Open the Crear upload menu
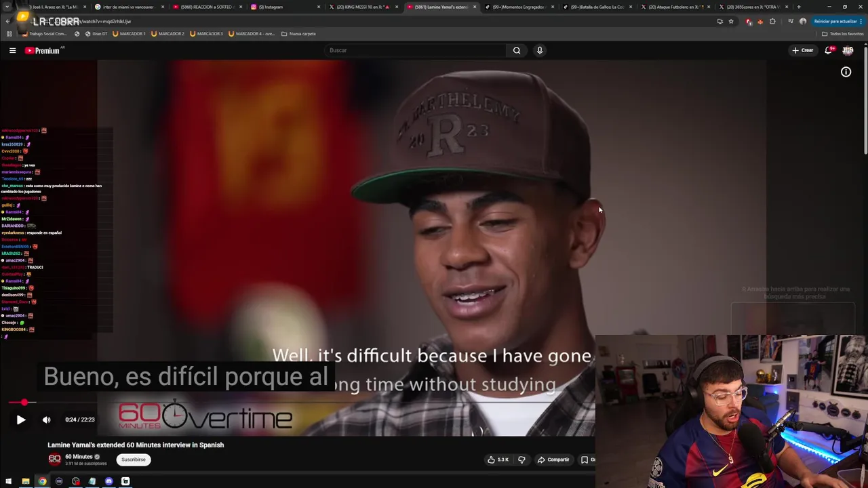The image size is (868, 488). (803, 50)
